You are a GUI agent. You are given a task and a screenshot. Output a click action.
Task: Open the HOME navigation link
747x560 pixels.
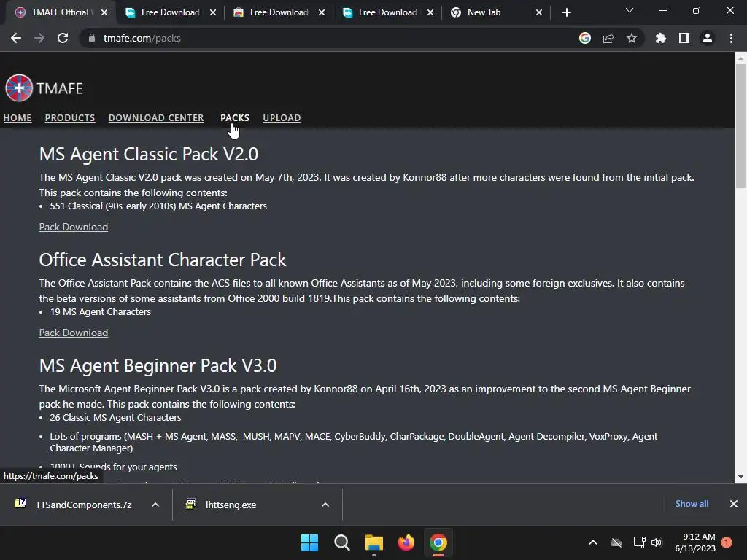click(x=18, y=117)
